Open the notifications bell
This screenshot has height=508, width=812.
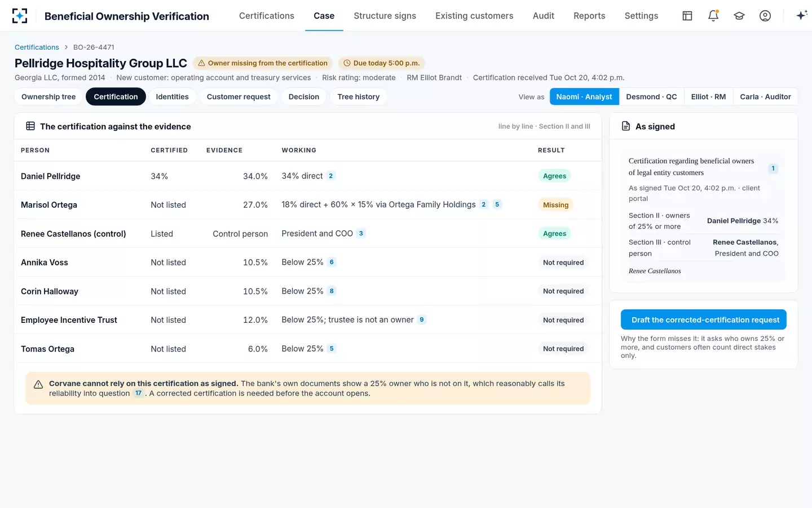point(713,16)
